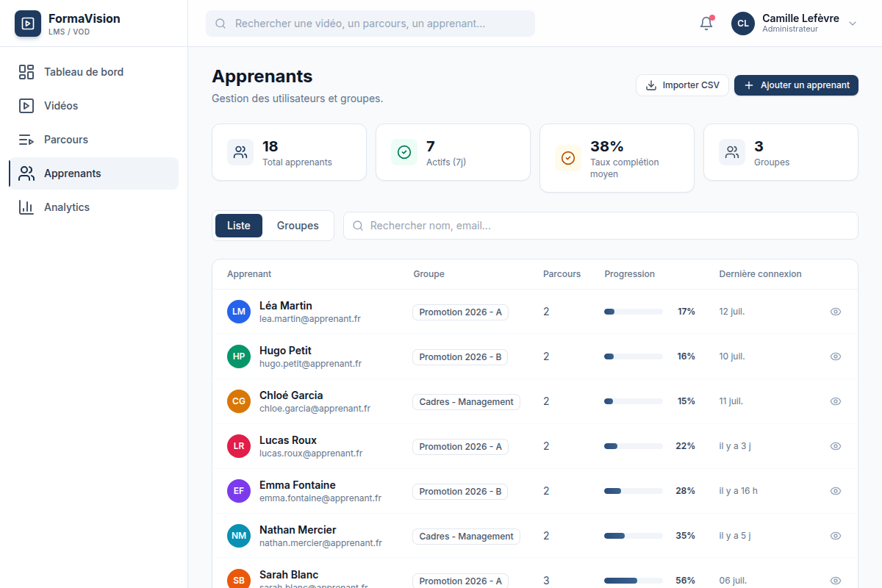
Task: Click last login 'il y a 16 h'
Action: 738,491
